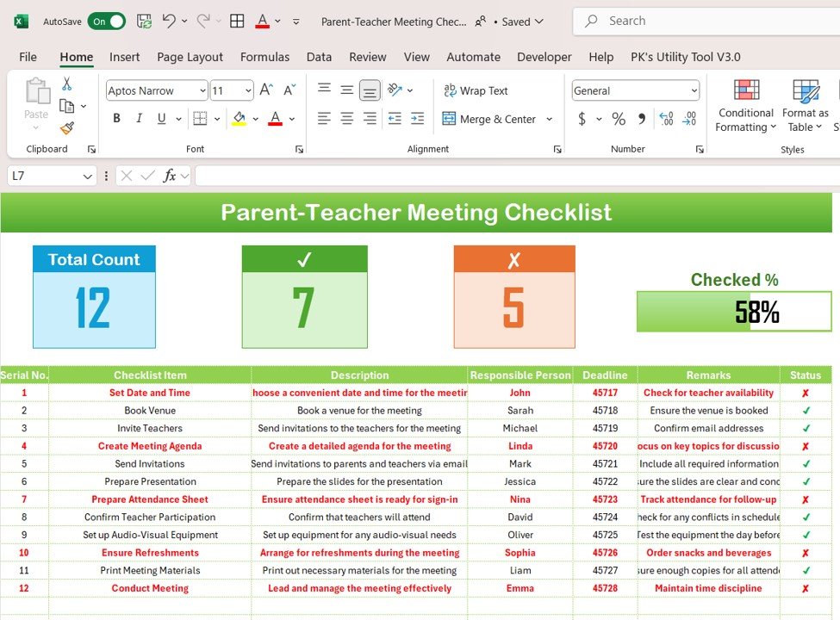
Task: Open the Name Box L7 dropdown arrow
Action: 87,177
